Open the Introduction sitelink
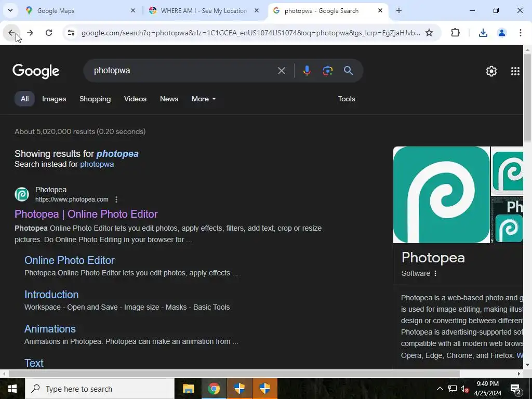The height and width of the screenshot is (399, 532). click(x=51, y=295)
